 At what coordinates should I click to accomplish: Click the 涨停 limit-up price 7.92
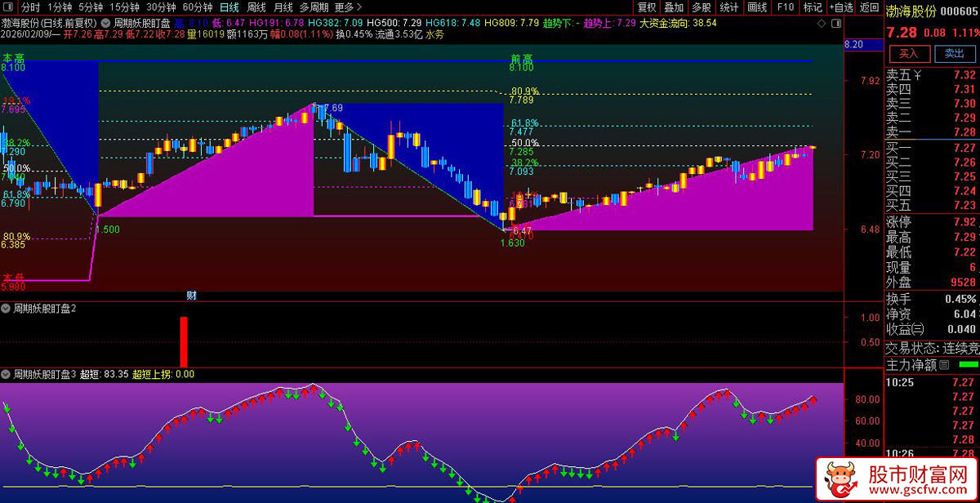(x=964, y=222)
